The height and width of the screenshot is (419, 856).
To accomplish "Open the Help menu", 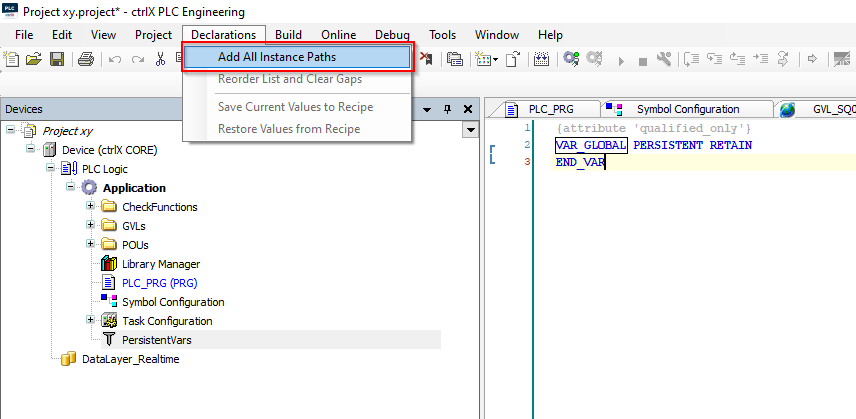I will tap(550, 35).
